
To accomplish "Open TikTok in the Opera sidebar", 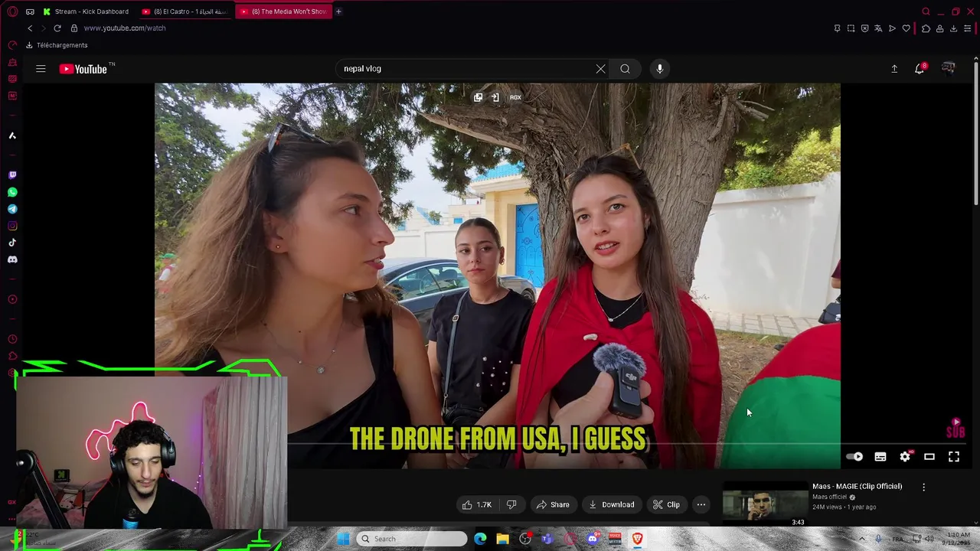I will coord(12,243).
